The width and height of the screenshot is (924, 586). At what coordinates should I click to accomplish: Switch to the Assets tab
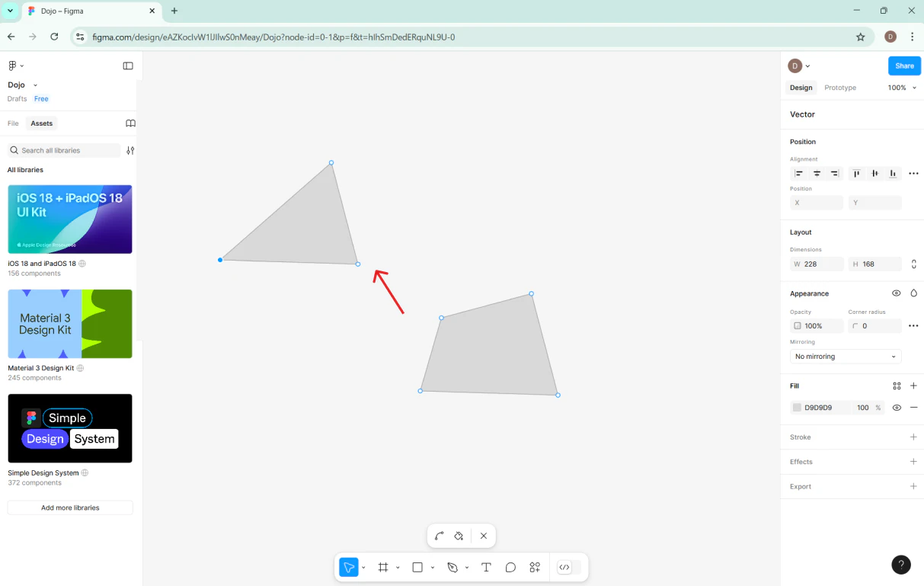(x=42, y=123)
